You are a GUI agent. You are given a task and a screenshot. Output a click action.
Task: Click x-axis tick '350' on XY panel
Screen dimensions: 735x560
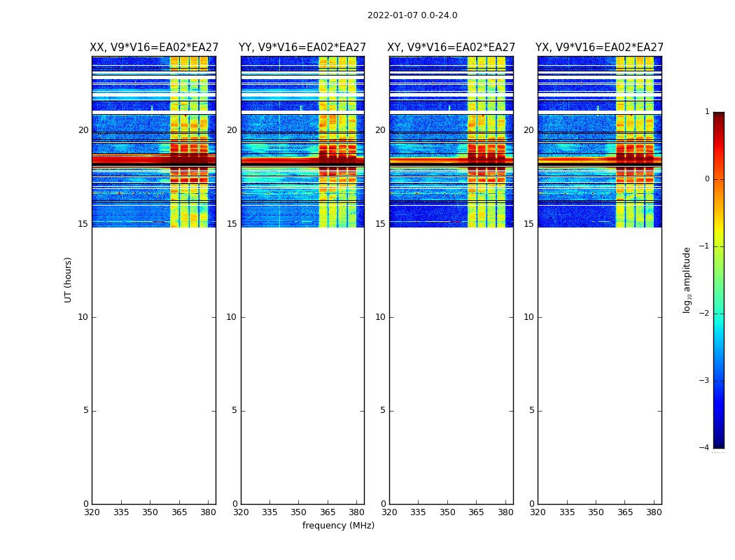(x=447, y=512)
